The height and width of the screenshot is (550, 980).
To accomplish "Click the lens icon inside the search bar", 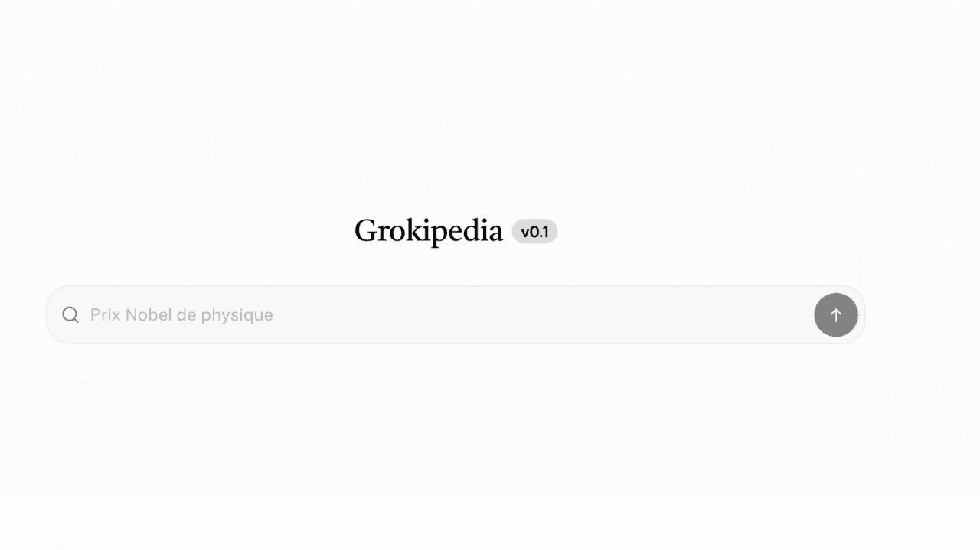I will [x=70, y=315].
